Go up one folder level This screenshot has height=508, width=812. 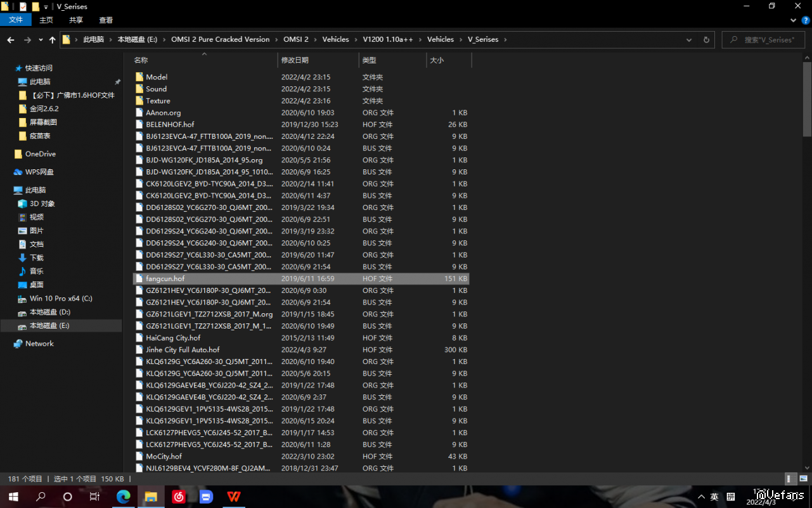(x=52, y=39)
